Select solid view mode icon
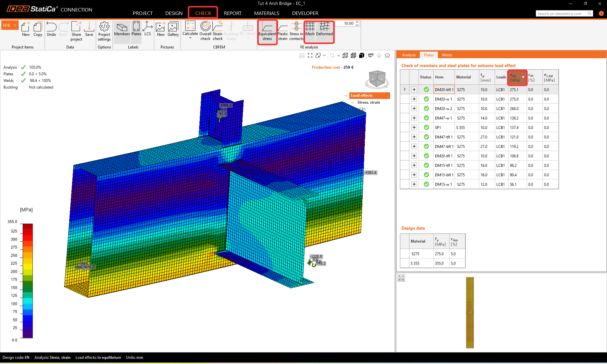Image resolution: width=607 pixels, height=364 pixels. [362, 55]
